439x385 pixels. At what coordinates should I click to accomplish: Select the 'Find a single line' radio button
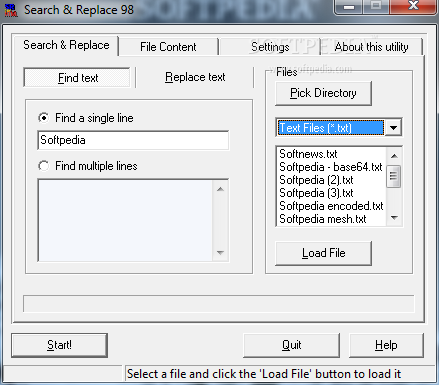(43, 118)
